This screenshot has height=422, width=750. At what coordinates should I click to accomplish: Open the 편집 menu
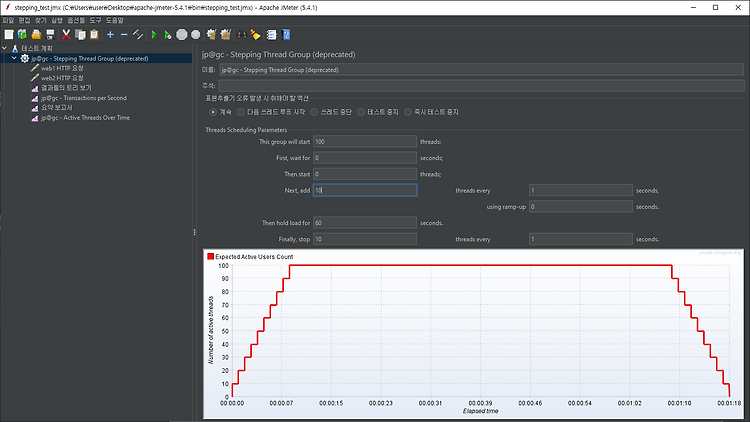(x=24, y=21)
